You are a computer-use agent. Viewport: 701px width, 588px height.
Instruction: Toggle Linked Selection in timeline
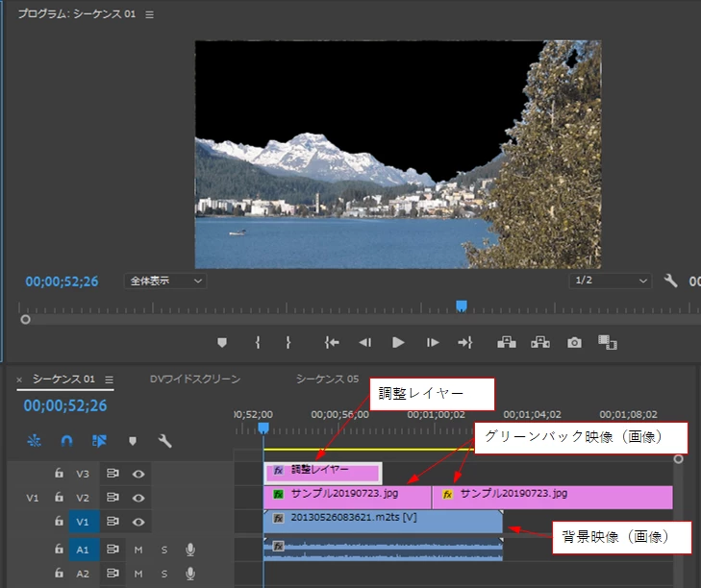(x=99, y=441)
